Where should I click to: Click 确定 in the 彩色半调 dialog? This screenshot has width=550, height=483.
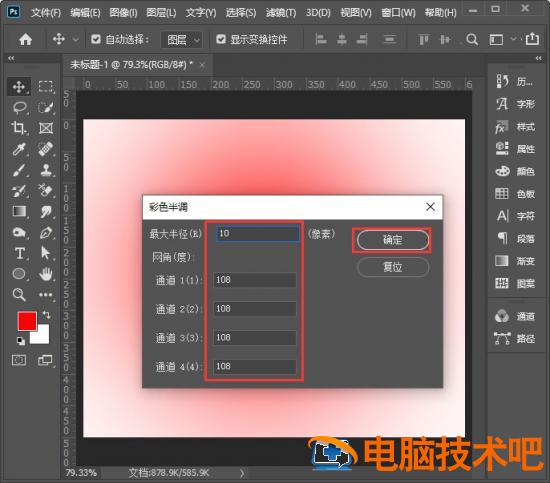click(x=393, y=240)
